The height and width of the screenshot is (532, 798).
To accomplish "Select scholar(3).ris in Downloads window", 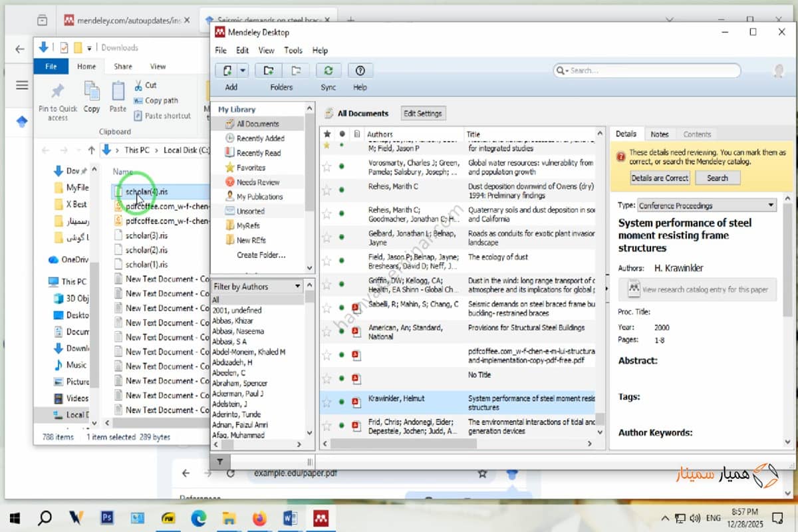I will click(146, 235).
